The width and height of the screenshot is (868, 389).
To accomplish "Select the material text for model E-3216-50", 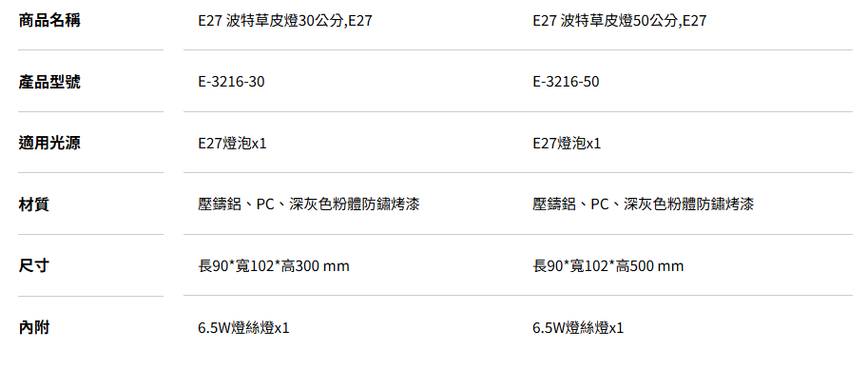I will point(643,204).
